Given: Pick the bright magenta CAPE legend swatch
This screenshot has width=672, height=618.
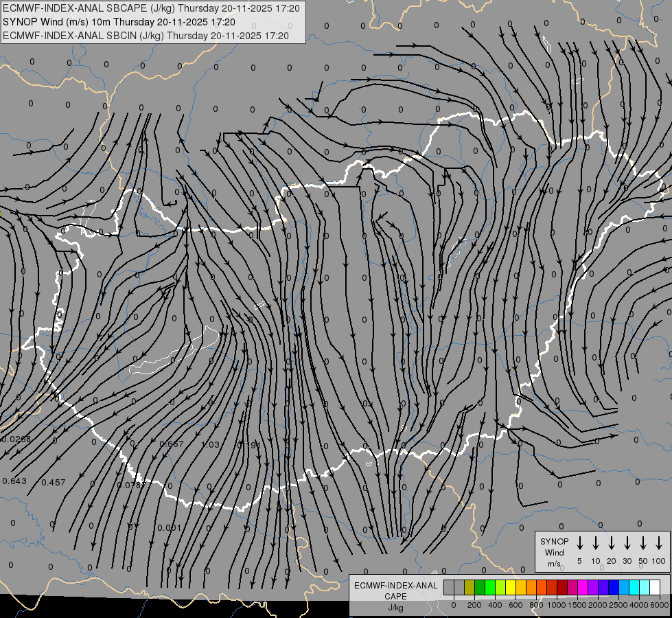Looking at the screenshot, I should coord(583,588).
